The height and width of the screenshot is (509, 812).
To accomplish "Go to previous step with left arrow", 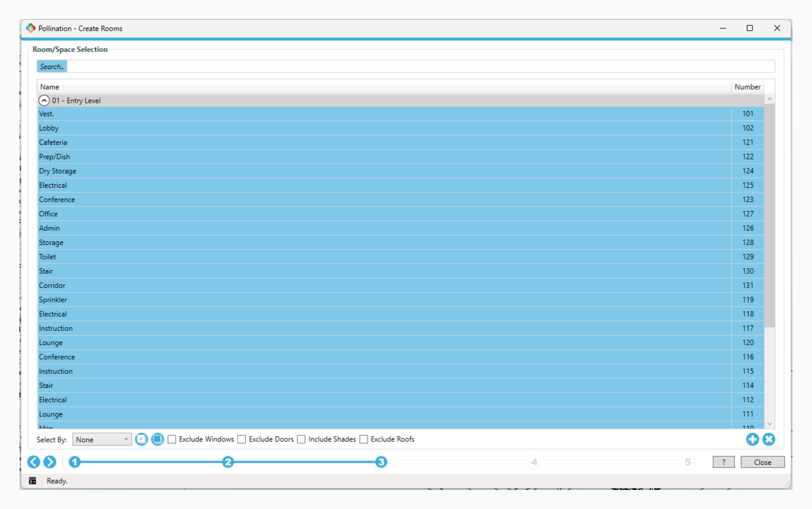I will click(34, 462).
